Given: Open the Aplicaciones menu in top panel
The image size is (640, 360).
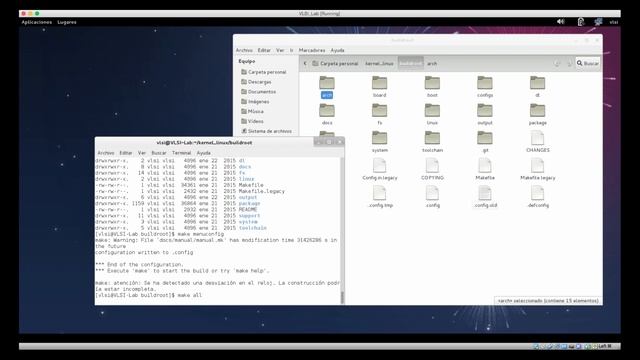Looking at the screenshot, I should [x=37, y=22].
